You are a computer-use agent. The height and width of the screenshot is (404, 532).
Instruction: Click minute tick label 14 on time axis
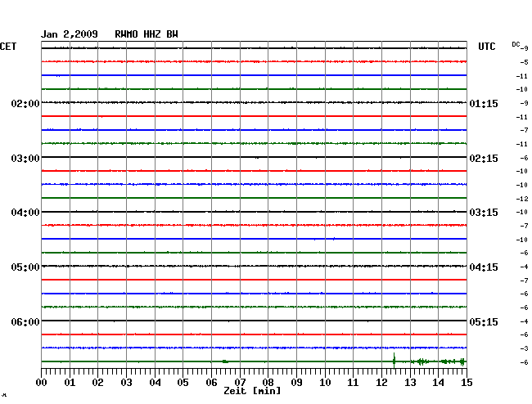point(438,383)
